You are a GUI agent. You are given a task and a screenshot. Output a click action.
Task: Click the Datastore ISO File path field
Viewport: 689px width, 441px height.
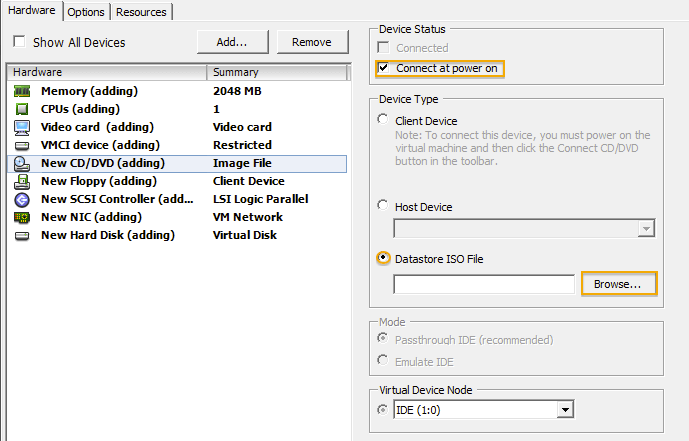coord(483,284)
